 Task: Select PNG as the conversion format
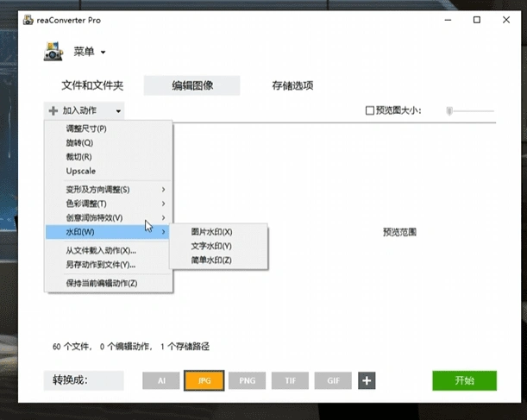point(247,380)
